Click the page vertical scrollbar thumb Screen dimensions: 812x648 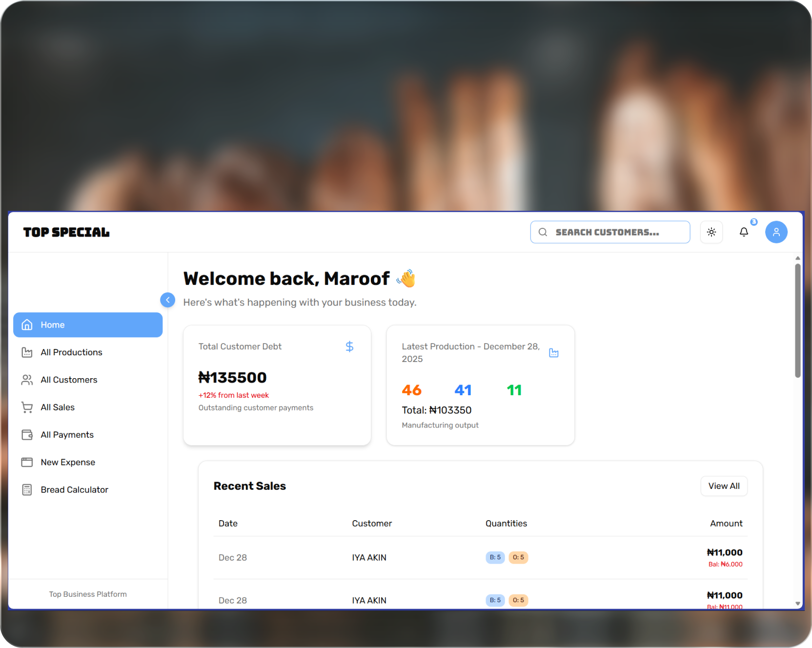(x=797, y=320)
